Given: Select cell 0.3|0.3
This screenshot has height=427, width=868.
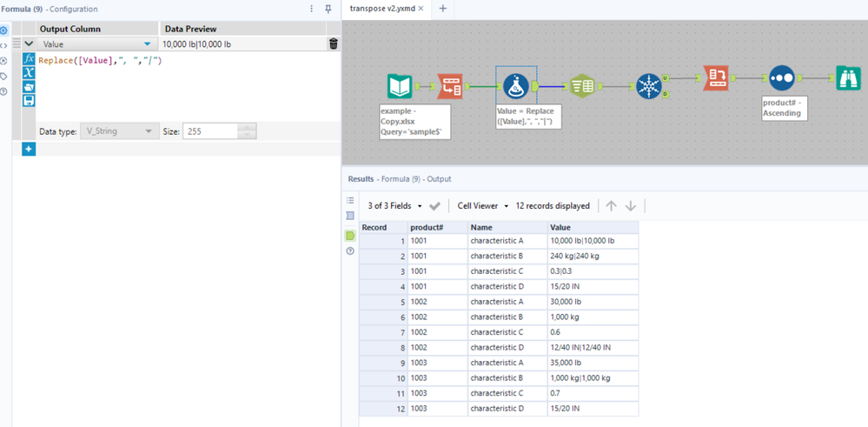Looking at the screenshot, I should (593, 271).
